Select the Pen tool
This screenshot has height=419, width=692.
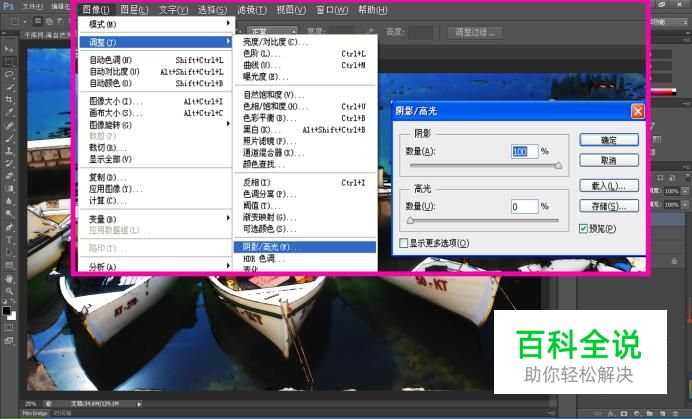tap(9, 227)
